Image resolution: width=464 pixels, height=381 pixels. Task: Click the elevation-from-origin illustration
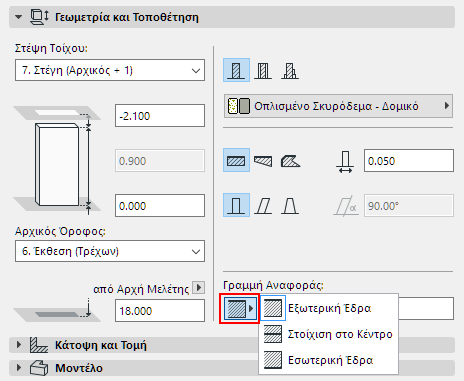point(57,310)
